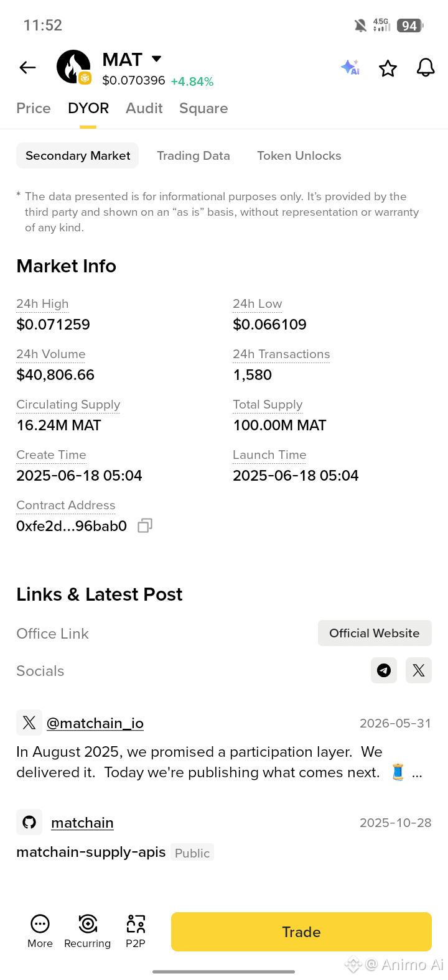Image resolution: width=448 pixels, height=980 pixels.
Task: Open the P2P icon
Action: point(136,931)
